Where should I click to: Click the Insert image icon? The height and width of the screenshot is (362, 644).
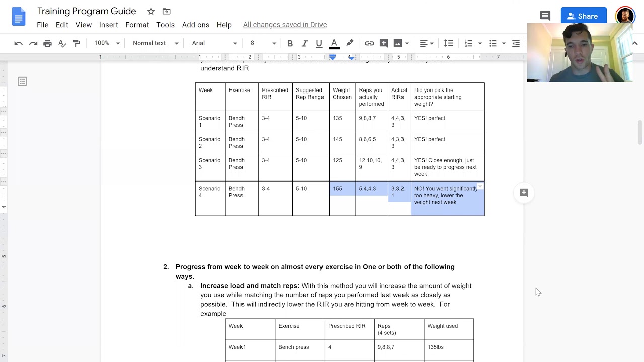[398, 43]
